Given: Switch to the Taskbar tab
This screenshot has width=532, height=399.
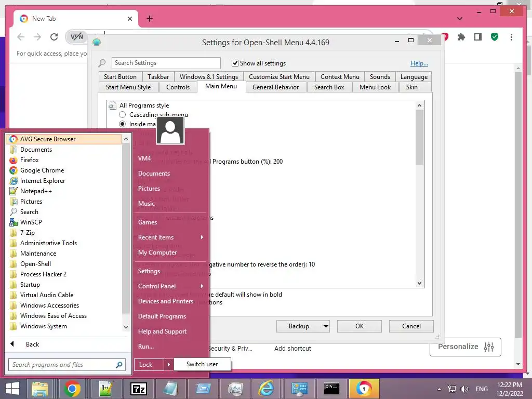Looking at the screenshot, I should pyautogui.click(x=158, y=77).
